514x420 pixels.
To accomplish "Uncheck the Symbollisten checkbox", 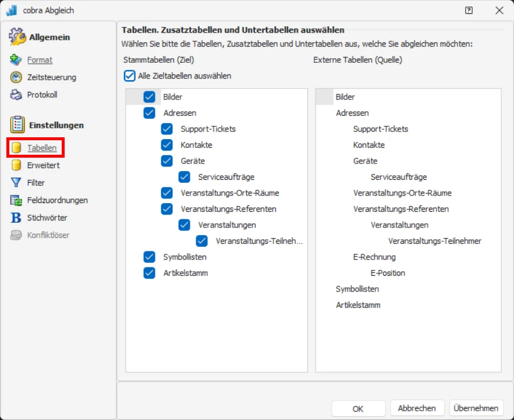I will point(149,257).
